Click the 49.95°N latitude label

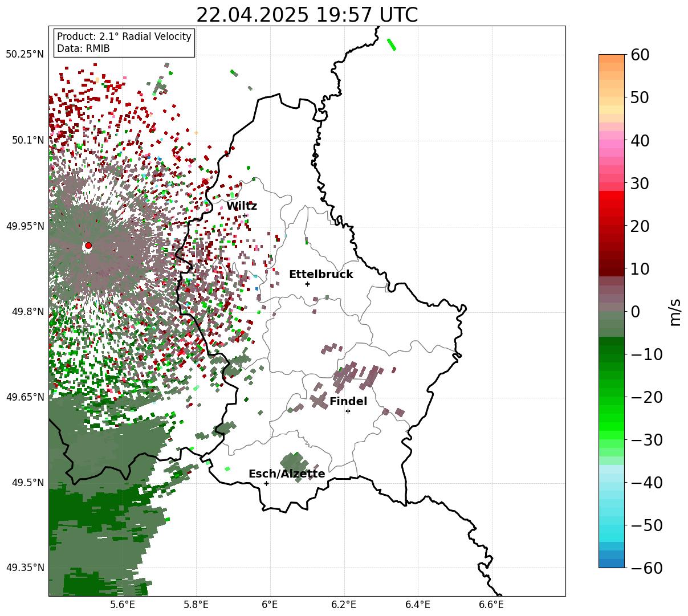25,226
